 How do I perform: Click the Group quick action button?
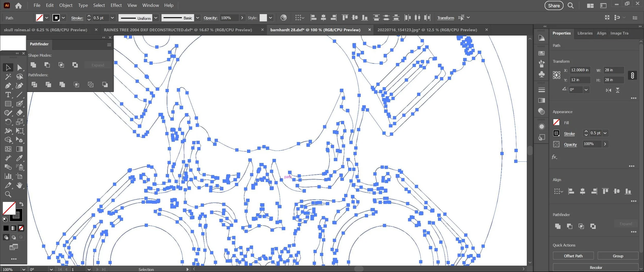(x=618, y=256)
